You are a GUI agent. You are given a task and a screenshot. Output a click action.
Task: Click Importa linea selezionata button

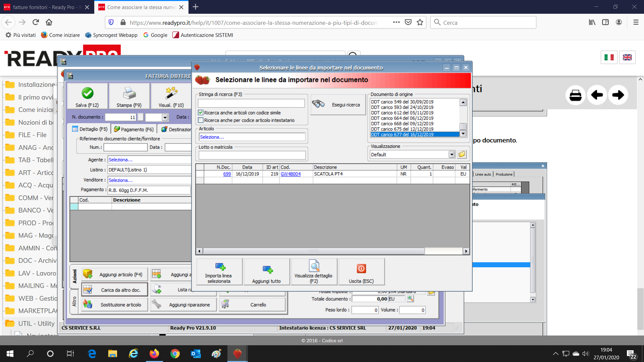pyautogui.click(x=219, y=272)
